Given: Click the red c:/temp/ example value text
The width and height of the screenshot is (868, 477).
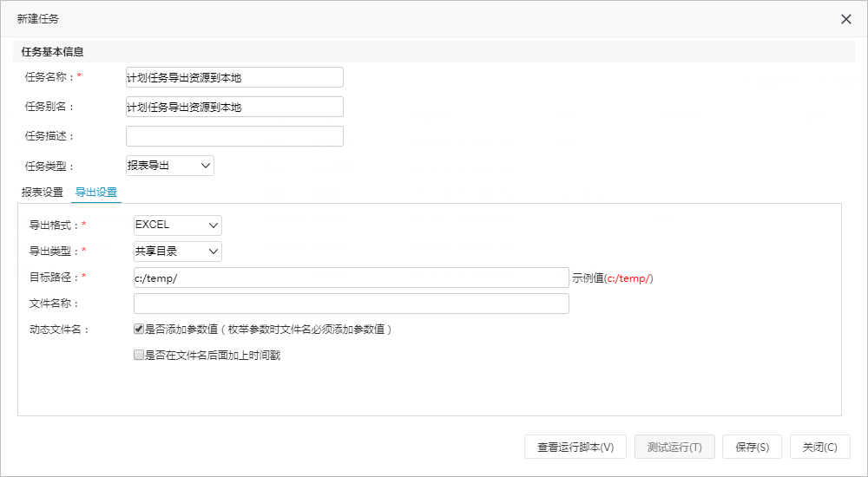Looking at the screenshot, I should tap(628, 278).
